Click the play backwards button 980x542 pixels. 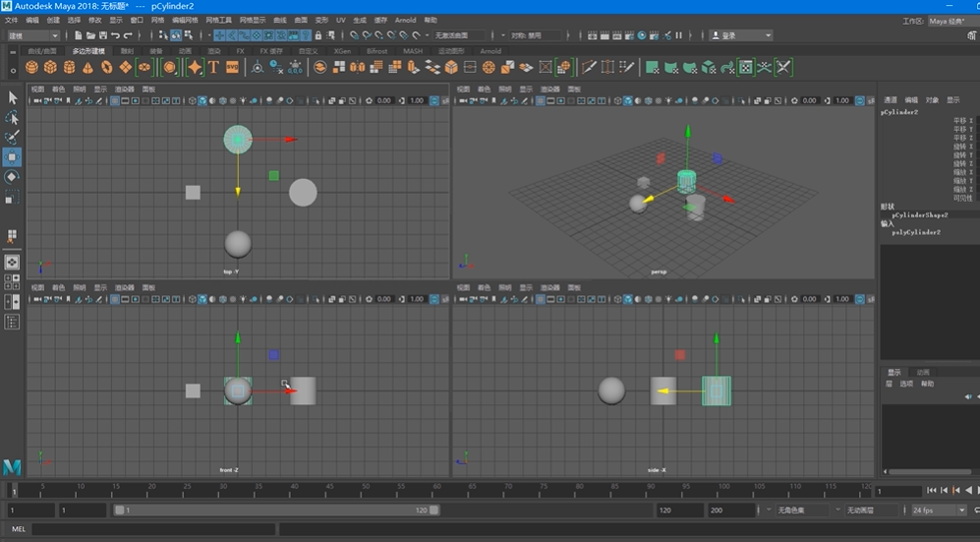point(969,491)
